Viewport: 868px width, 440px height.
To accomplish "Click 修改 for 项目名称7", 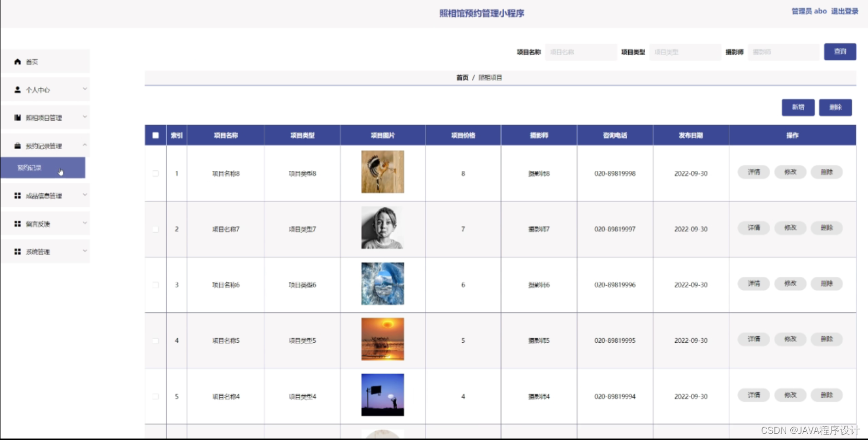I will [x=790, y=227].
